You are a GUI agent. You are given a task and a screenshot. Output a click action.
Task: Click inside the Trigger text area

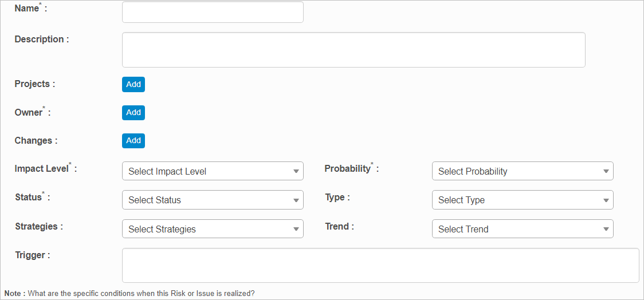pyautogui.click(x=380, y=265)
